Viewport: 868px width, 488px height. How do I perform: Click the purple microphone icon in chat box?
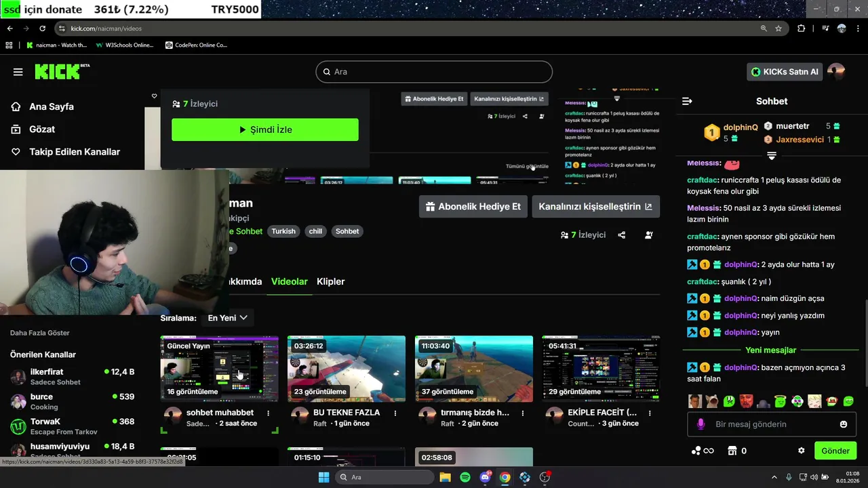[701, 424]
